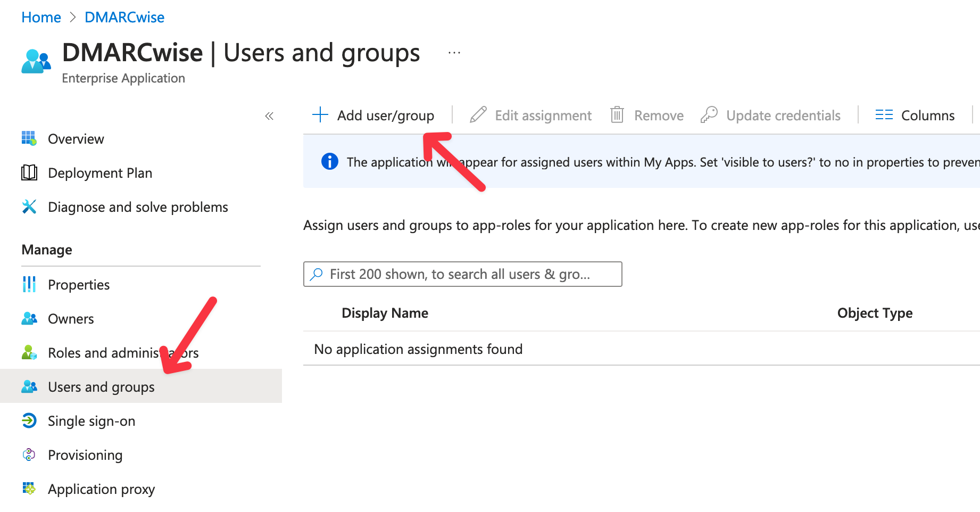Click the Single sign-on icon
Image resolution: width=980 pixels, height=512 pixels.
pyautogui.click(x=28, y=420)
